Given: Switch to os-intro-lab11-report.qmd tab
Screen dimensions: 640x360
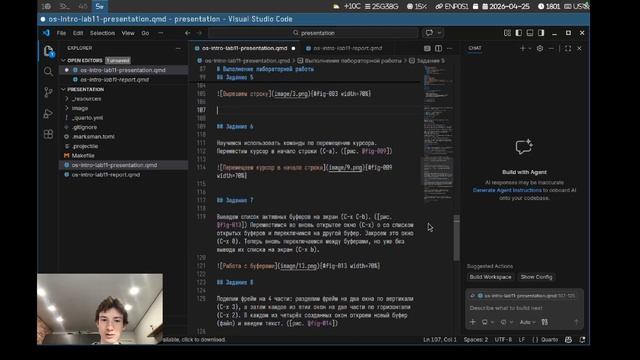Looking at the screenshot, I should (x=348, y=48).
